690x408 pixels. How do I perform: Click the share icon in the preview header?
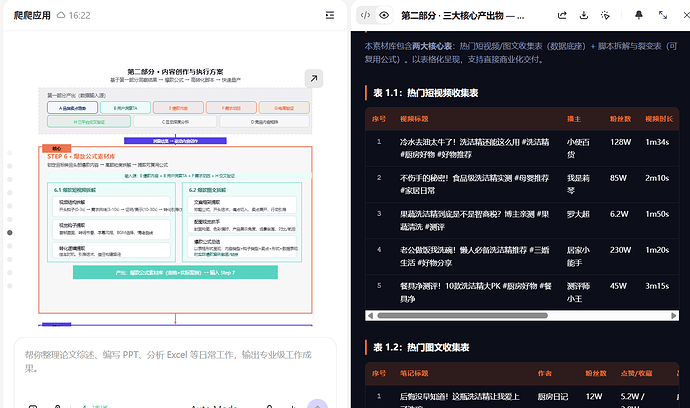tap(562, 15)
